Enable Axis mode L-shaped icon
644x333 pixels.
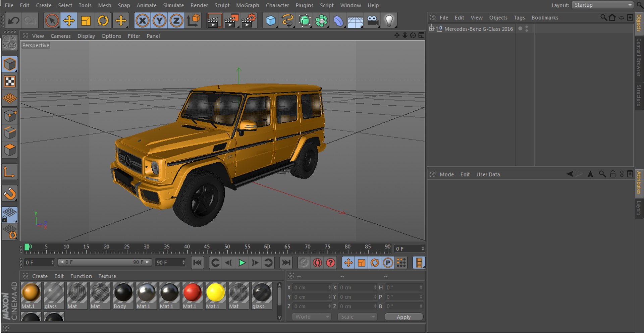(x=10, y=172)
